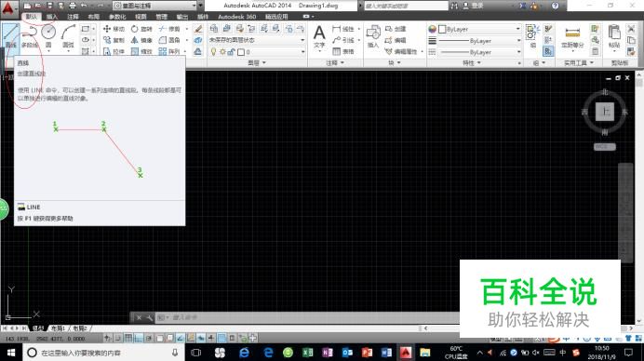The height and width of the screenshot is (361, 644).
Task: Click the Print icon in quick access toolbar
Action: pos(73,6)
